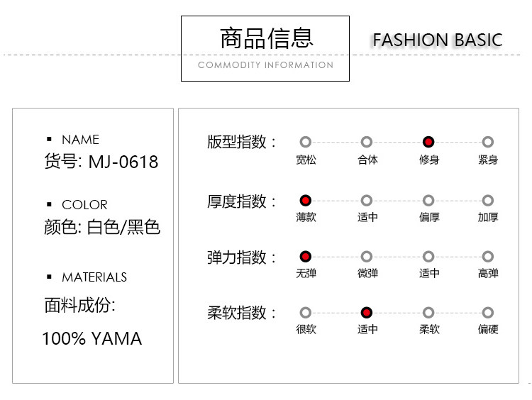Click the selected 修身 radio dot
Screen dimensions: 532x400
tap(428, 142)
